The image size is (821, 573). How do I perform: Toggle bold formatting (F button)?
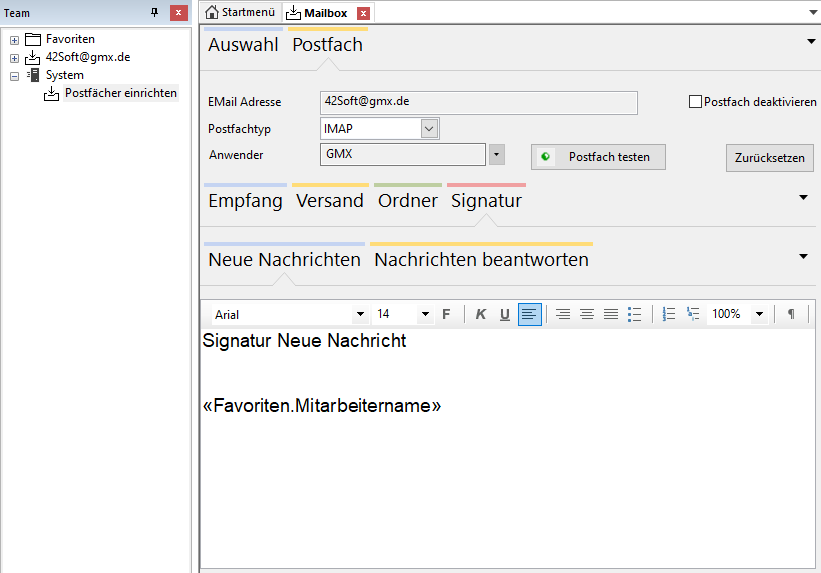[x=446, y=314]
